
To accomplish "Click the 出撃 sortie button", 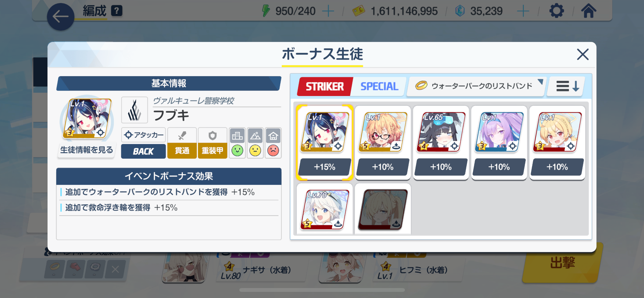I will (x=562, y=263).
